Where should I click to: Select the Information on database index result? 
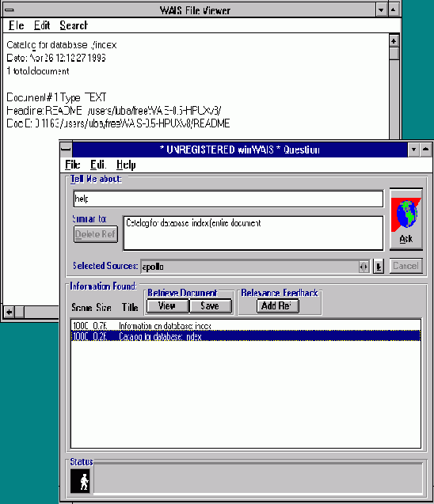coord(246,326)
